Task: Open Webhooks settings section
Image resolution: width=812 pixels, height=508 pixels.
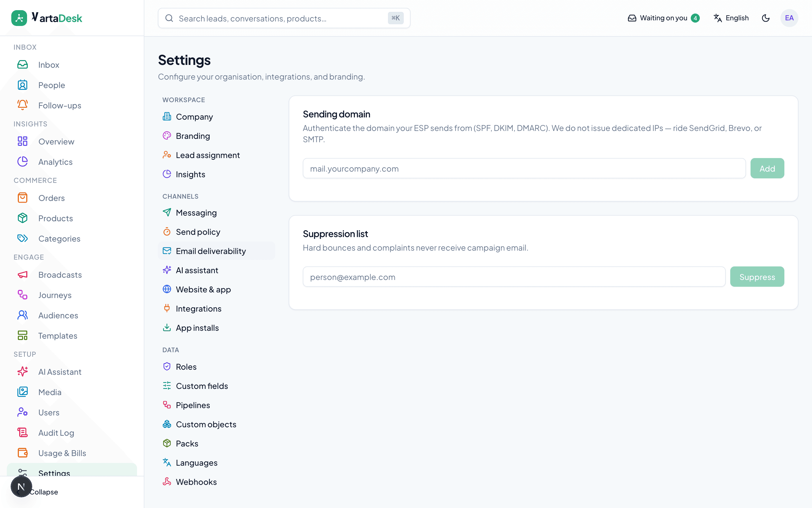Action: (x=216, y=482)
